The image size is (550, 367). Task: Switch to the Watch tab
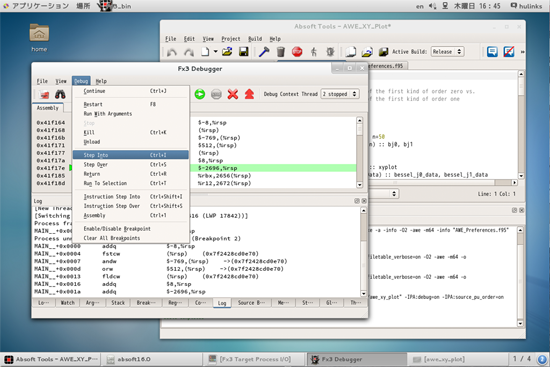coord(67,303)
